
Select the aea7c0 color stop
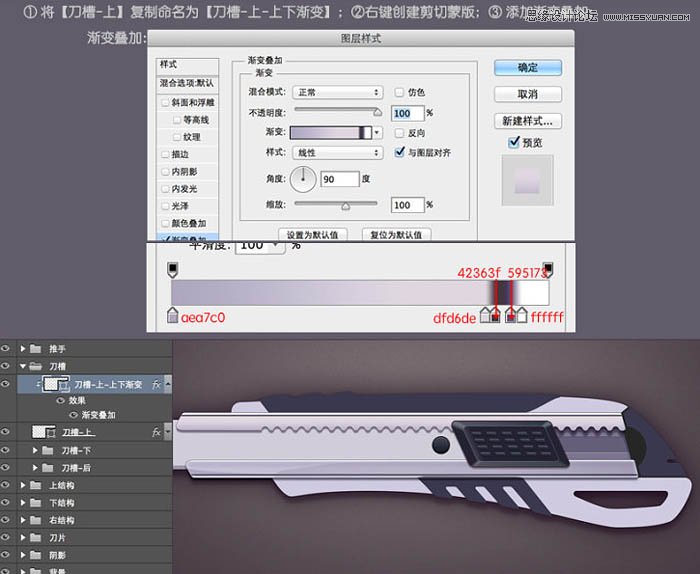coord(172,315)
